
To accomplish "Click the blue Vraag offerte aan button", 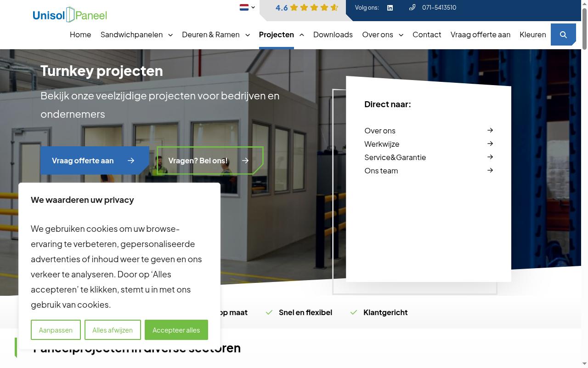I will tap(94, 161).
